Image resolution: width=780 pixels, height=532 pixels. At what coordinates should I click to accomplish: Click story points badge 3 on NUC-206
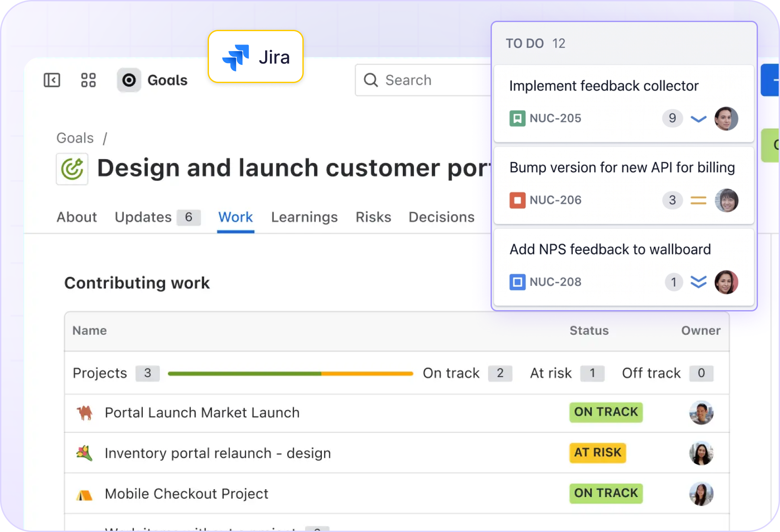(672, 200)
